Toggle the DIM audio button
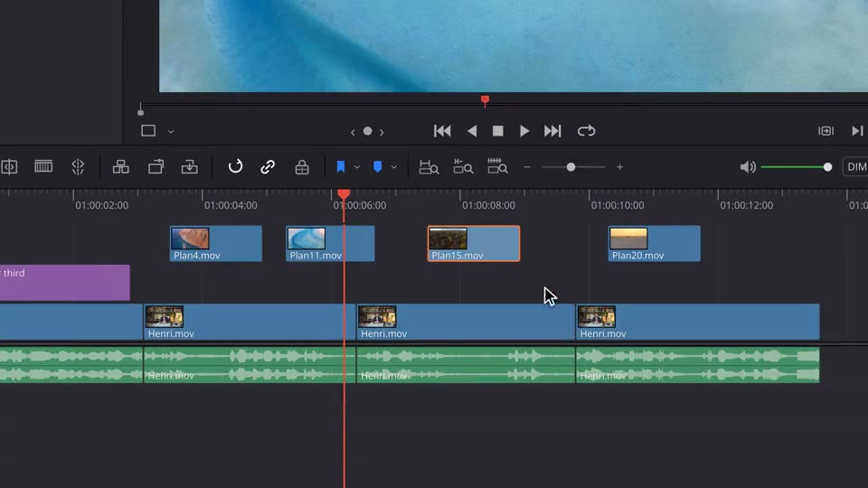This screenshot has width=868, height=488. coord(856,166)
